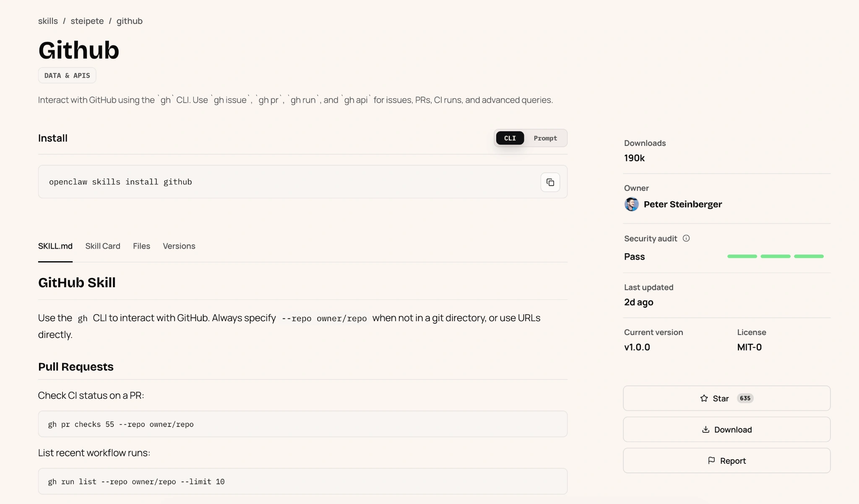The height and width of the screenshot is (504, 859).
Task: Switch install mode to CLI
Action: pos(510,138)
